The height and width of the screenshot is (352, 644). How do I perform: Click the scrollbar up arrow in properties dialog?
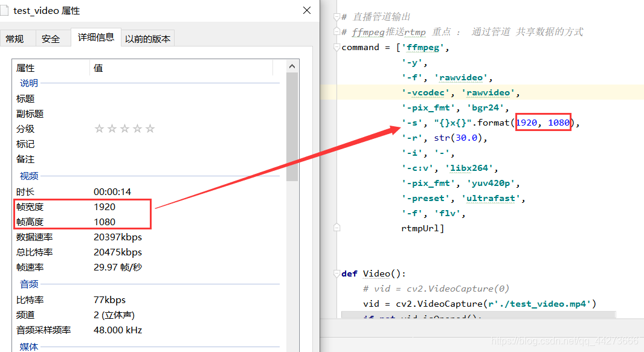pyautogui.click(x=292, y=65)
